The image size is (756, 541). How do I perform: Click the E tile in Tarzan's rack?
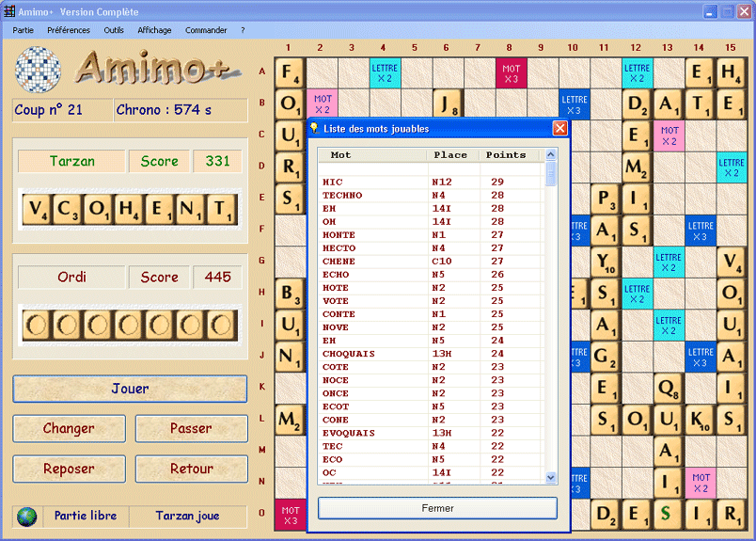click(x=160, y=210)
